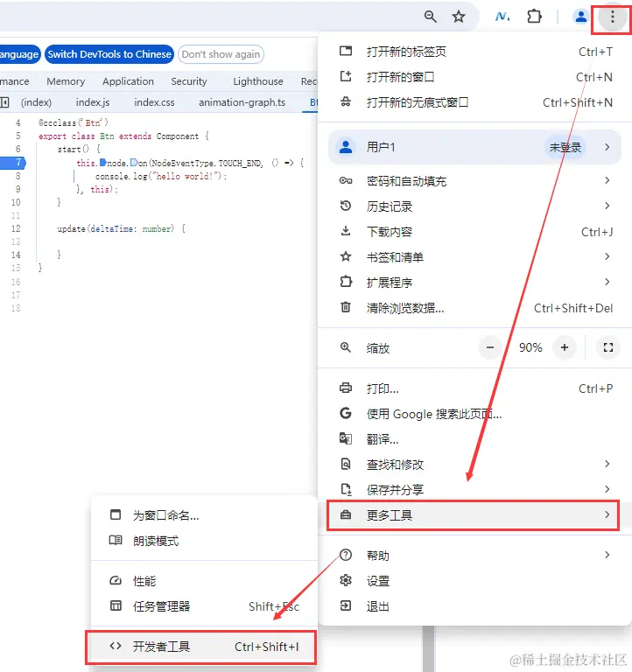This screenshot has width=632, height=672.
Task: Expand 帮助 submenu arrow
Action: pyautogui.click(x=607, y=555)
